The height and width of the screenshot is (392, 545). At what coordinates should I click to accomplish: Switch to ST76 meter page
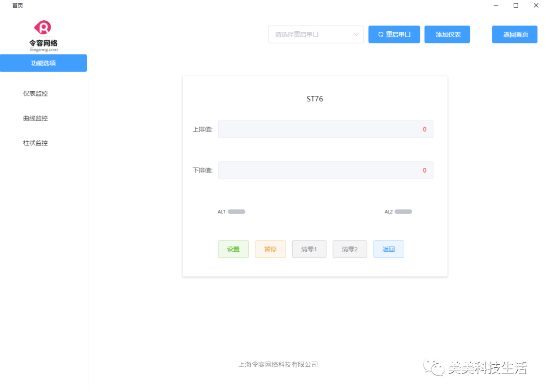click(x=315, y=99)
